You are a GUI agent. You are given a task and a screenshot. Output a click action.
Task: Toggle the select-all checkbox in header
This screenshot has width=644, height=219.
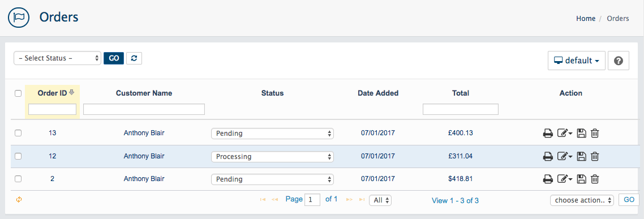18,93
